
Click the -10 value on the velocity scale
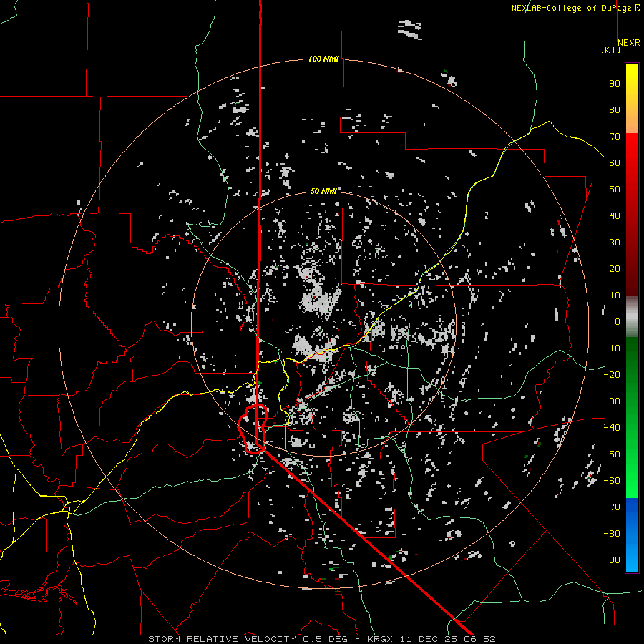point(612,348)
